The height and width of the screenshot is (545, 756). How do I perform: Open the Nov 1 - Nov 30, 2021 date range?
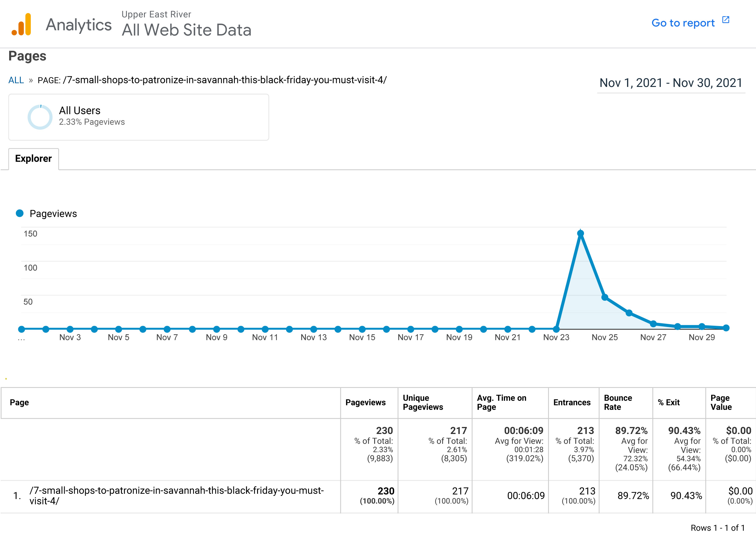click(671, 83)
